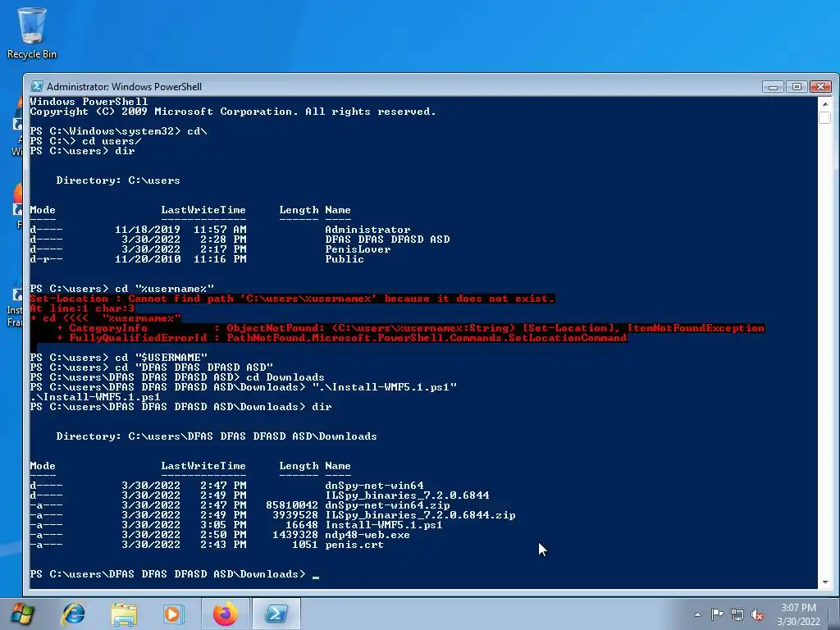Click the 'CategoryInfo' error line
Screen dimensions: 840x630
410,328
